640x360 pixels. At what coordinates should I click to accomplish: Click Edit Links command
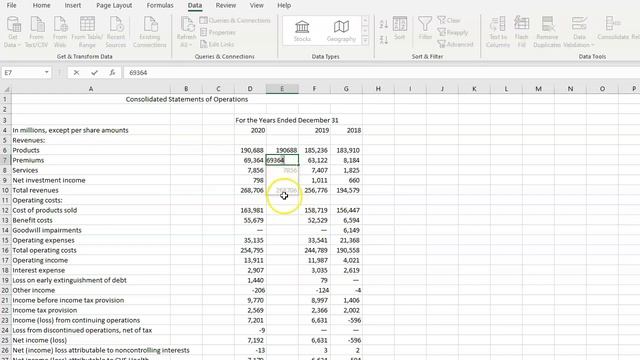pyautogui.click(x=217, y=44)
